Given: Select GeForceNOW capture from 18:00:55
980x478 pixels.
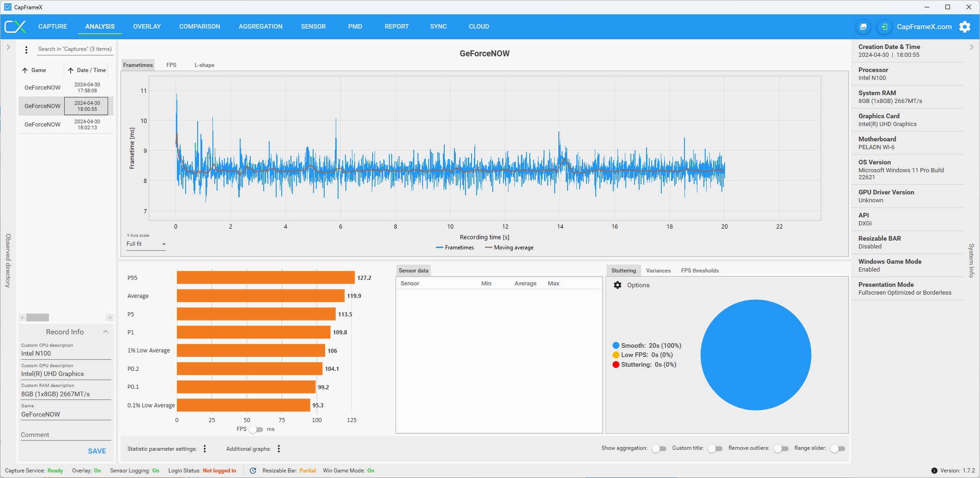Looking at the screenshot, I should (x=66, y=106).
